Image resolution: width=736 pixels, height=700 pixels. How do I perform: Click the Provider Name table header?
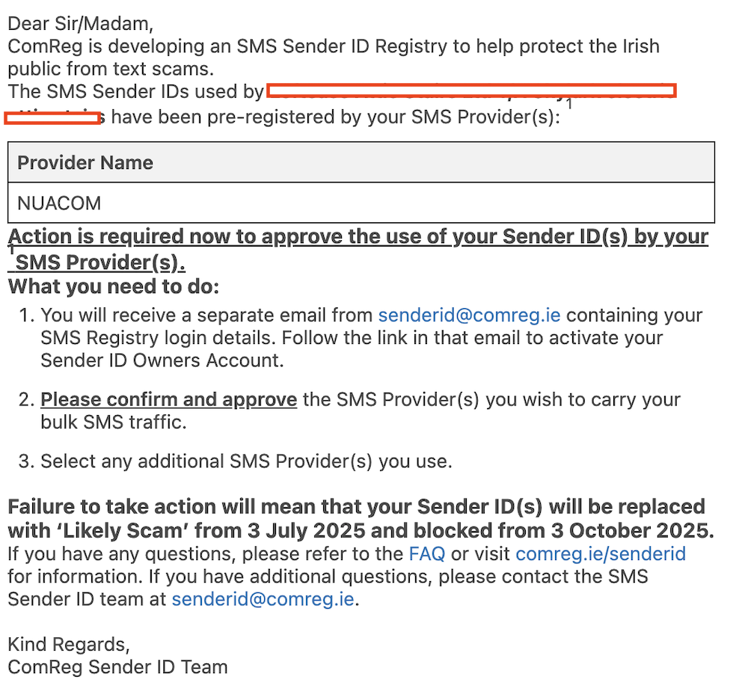pos(361,162)
